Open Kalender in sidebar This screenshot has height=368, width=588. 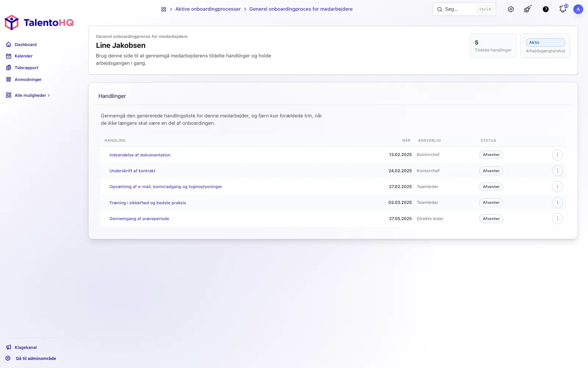coord(24,56)
